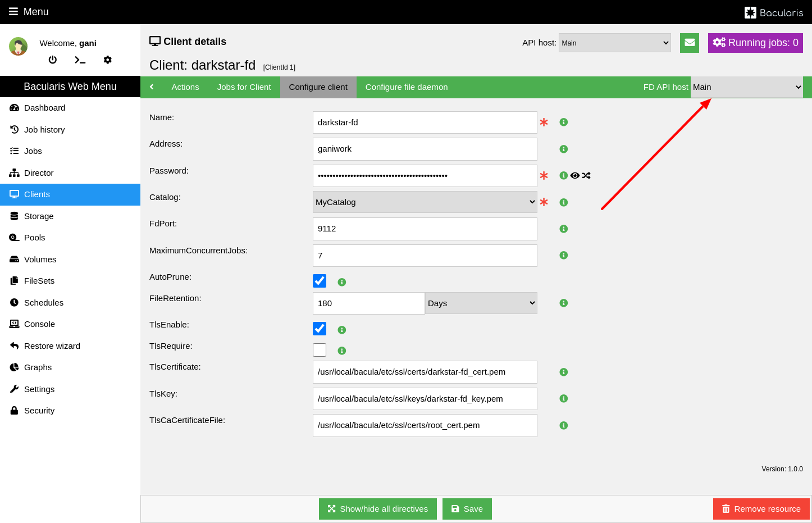812x523 pixels.
Task: Switch to Configure file daemon tab
Action: click(407, 87)
